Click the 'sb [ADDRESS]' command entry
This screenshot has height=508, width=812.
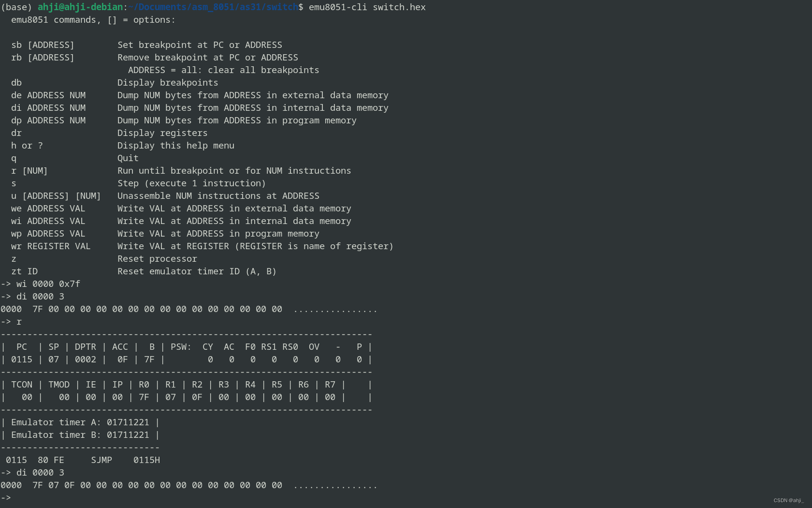click(x=43, y=45)
